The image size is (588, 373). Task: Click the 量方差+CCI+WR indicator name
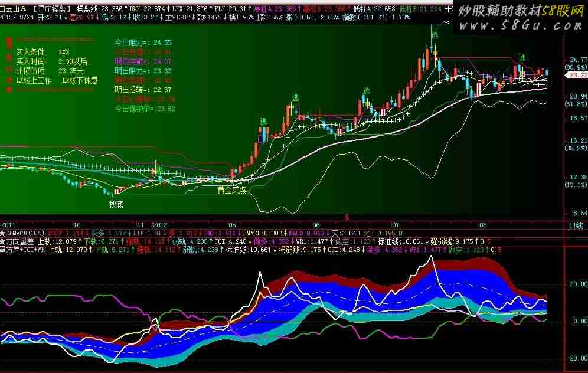tap(22, 250)
